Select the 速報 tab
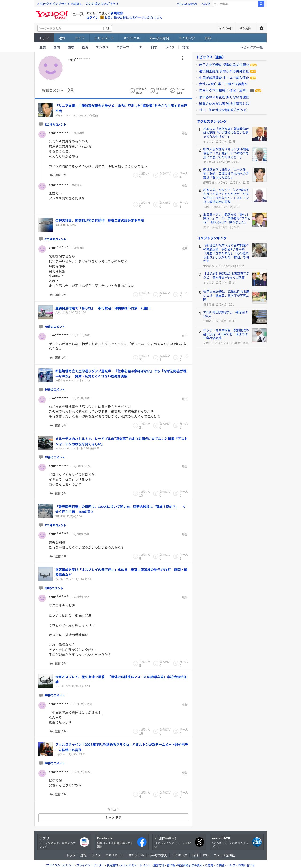 coord(62,38)
